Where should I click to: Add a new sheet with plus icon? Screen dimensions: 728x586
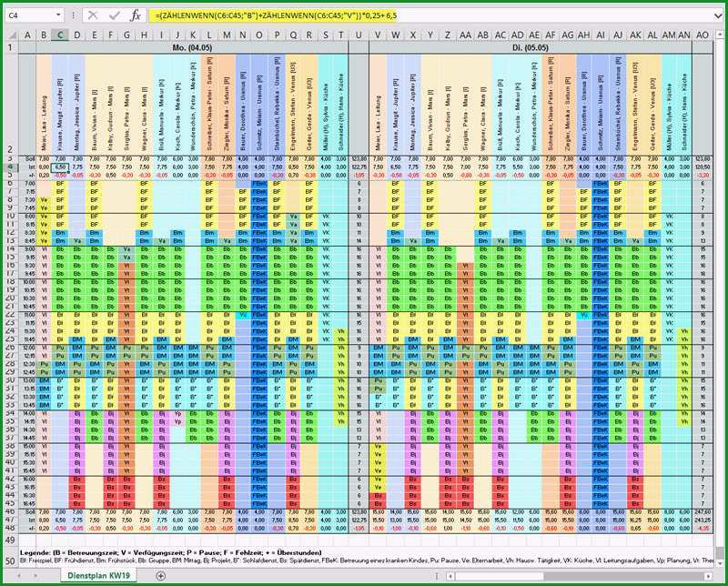(x=161, y=576)
